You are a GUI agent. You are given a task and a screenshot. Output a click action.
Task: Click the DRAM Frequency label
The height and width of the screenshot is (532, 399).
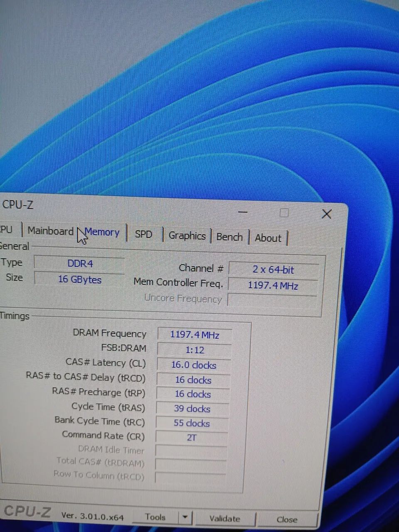tap(110, 333)
